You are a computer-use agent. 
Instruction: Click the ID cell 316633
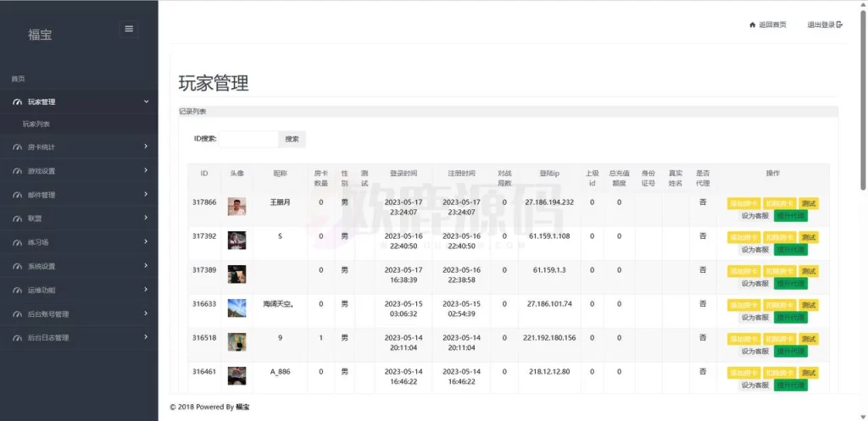204,304
